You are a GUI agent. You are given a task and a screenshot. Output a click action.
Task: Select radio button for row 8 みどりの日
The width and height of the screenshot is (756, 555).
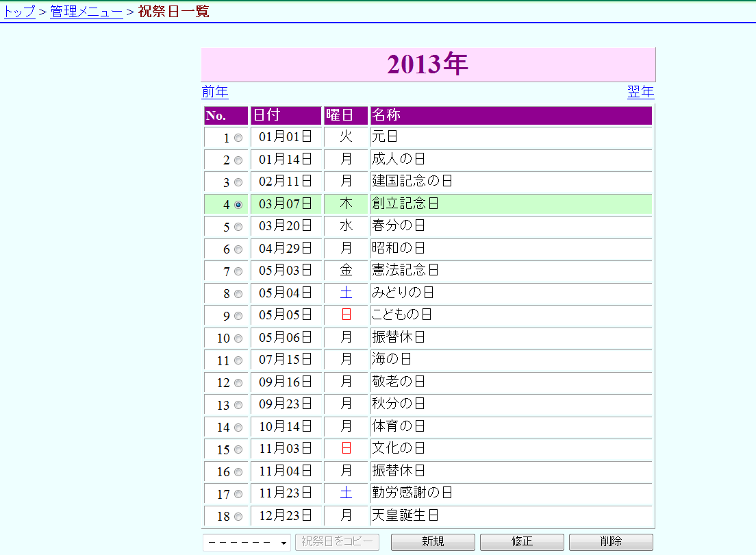point(238,294)
